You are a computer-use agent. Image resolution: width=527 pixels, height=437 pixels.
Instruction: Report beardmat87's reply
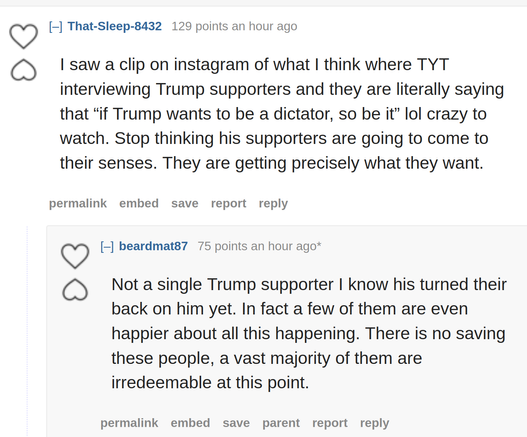(330, 423)
